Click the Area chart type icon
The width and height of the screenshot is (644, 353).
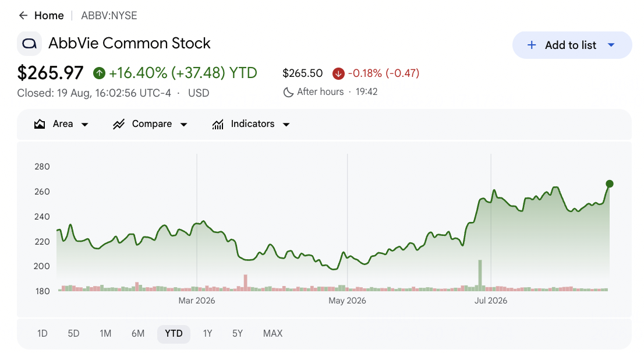pos(40,124)
